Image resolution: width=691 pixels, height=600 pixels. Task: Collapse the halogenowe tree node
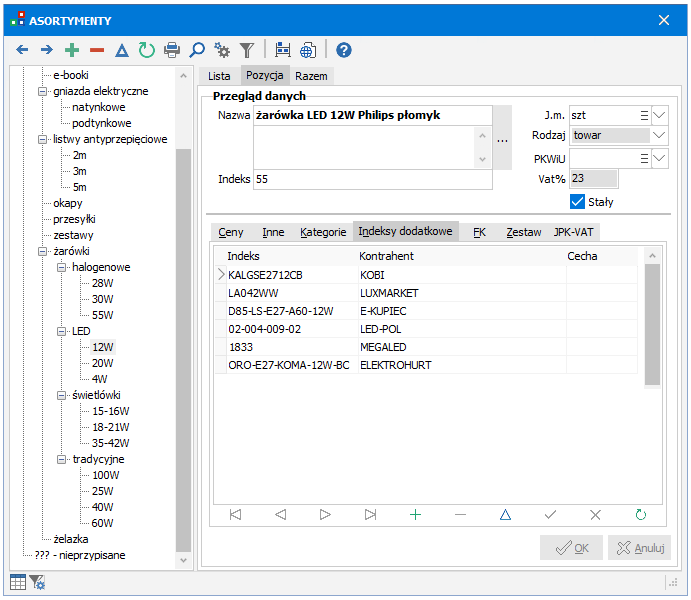pos(62,267)
